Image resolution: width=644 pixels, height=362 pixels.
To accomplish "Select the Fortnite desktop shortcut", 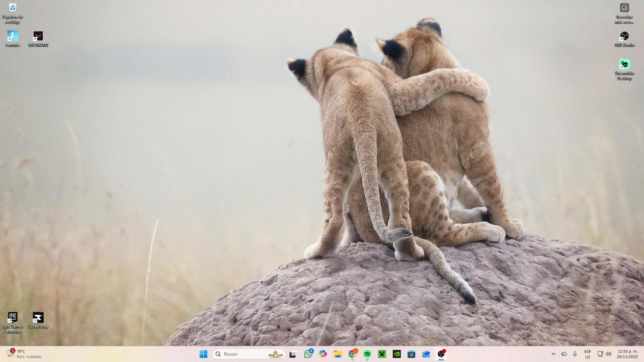I will [13, 39].
